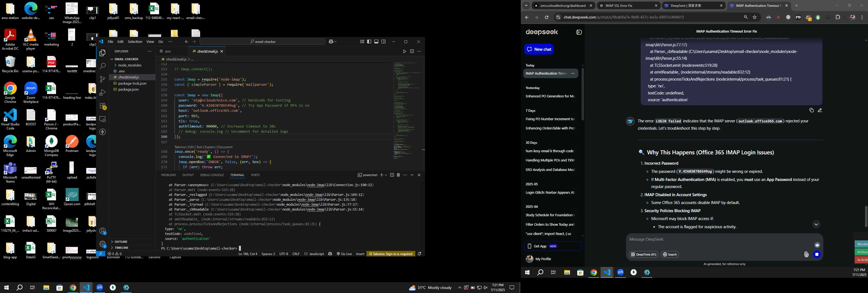Expand the OUTLINE section
Viewport: 868px width, 293px height.
[121, 242]
